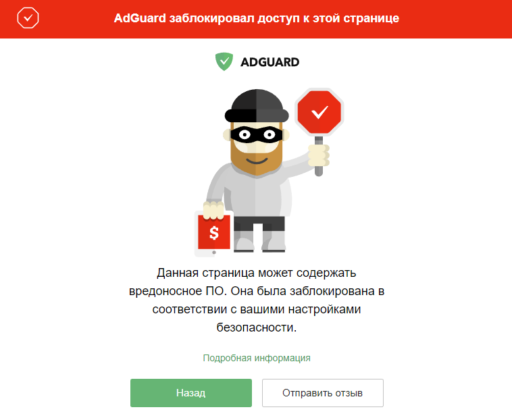This screenshot has height=420, width=512.
Task: Click the green AdGuard shield logo
Action: [224, 61]
